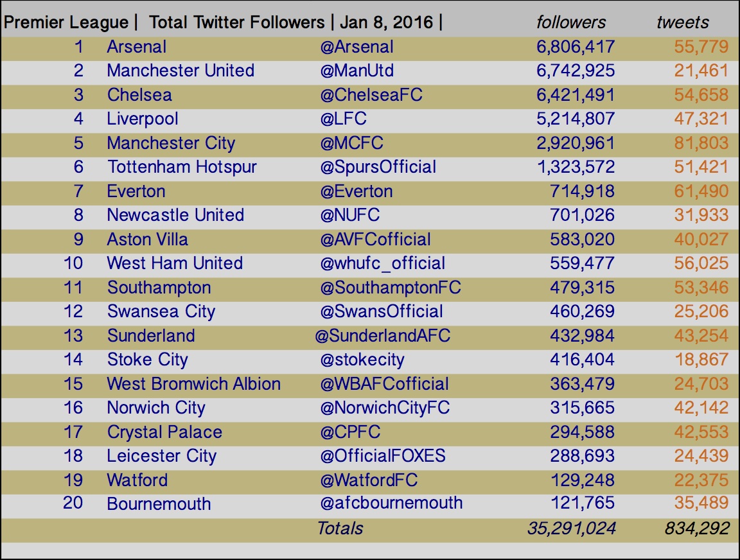Select the total followers value 35,291,024
Image resolution: width=740 pixels, height=560 pixels.
[572, 528]
